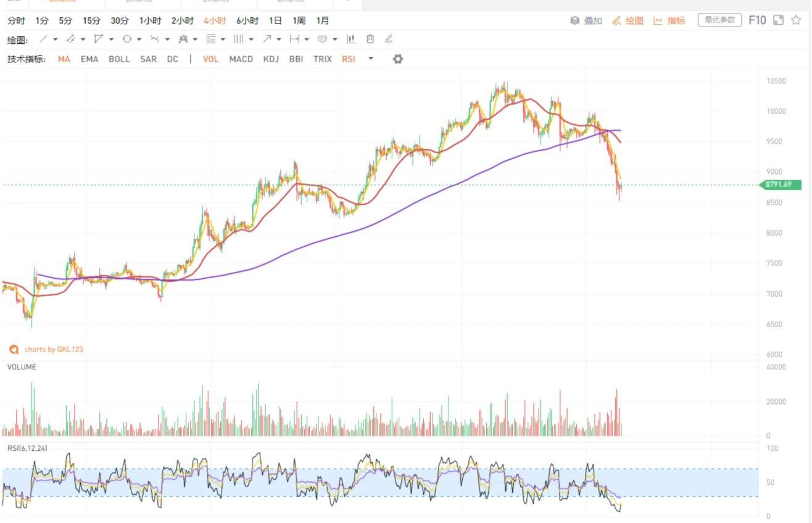Switch to the 1日 timeframe
The image size is (812, 523).
(275, 20)
